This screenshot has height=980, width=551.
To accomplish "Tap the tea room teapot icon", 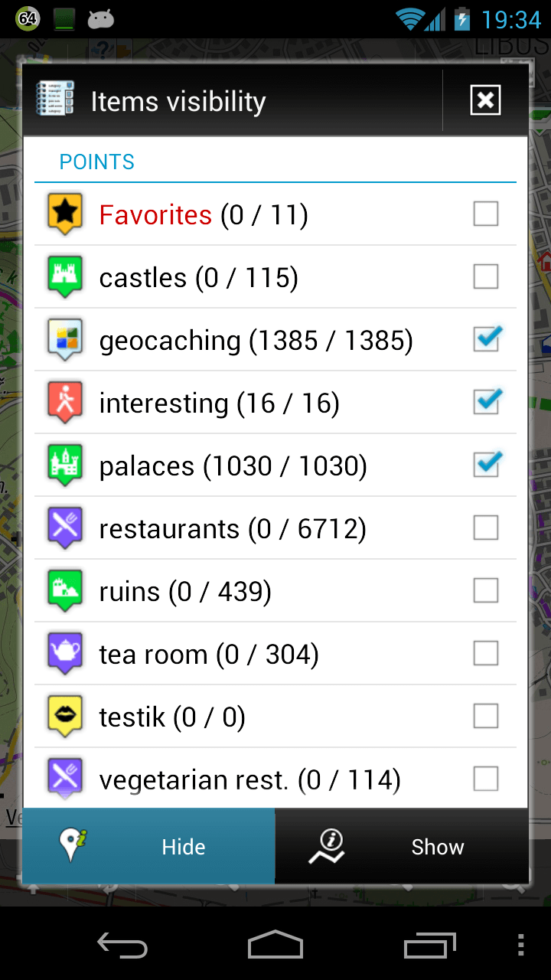I will 65,653.
